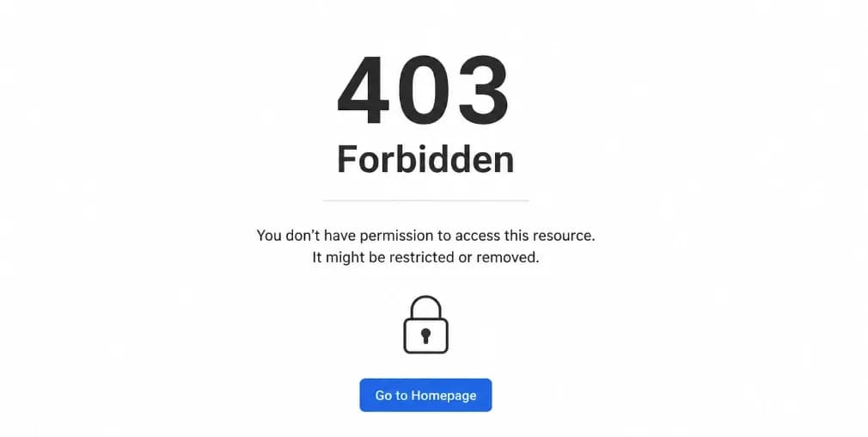
Task: Click the word resource in the message
Action: coord(564,236)
